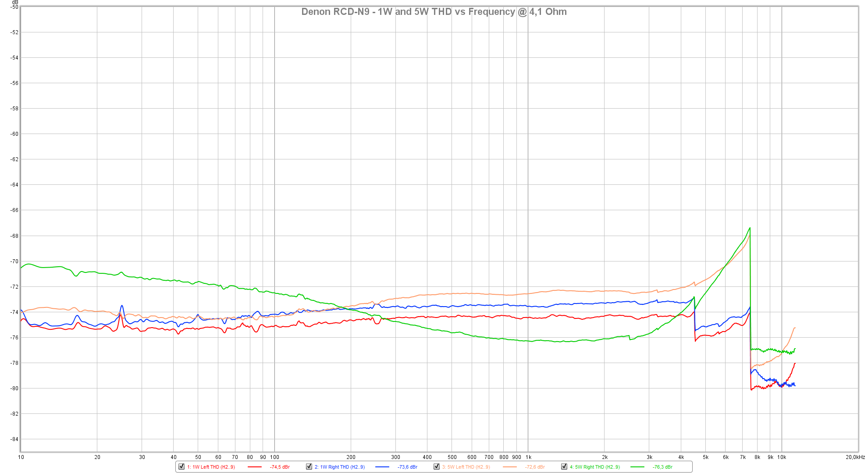Click the '-72,6 dBr' legend value
Image resolution: width=868 pixels, height=473 pixels.
(535, 467)
